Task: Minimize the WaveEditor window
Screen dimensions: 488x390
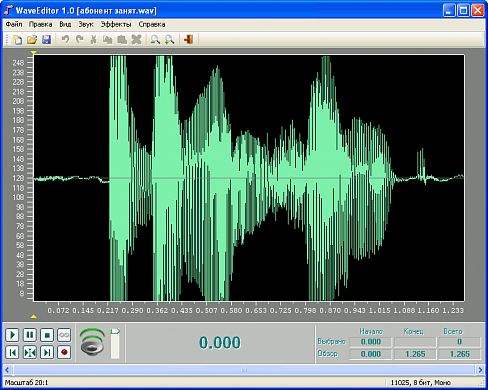Action: (x=449, y=10)
